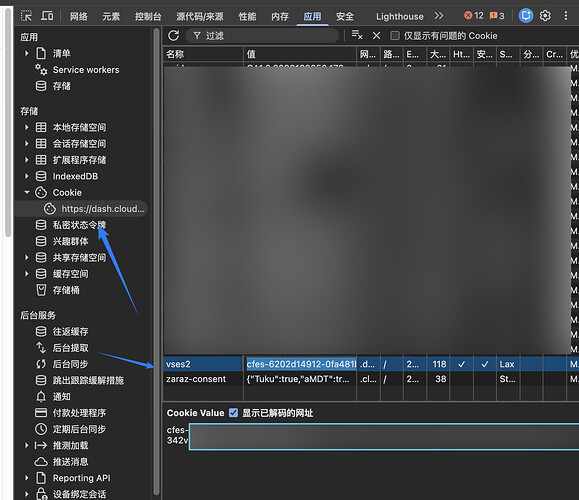
Task: Open 往返缓存 back/forward cache
Action: coord(70,332)
